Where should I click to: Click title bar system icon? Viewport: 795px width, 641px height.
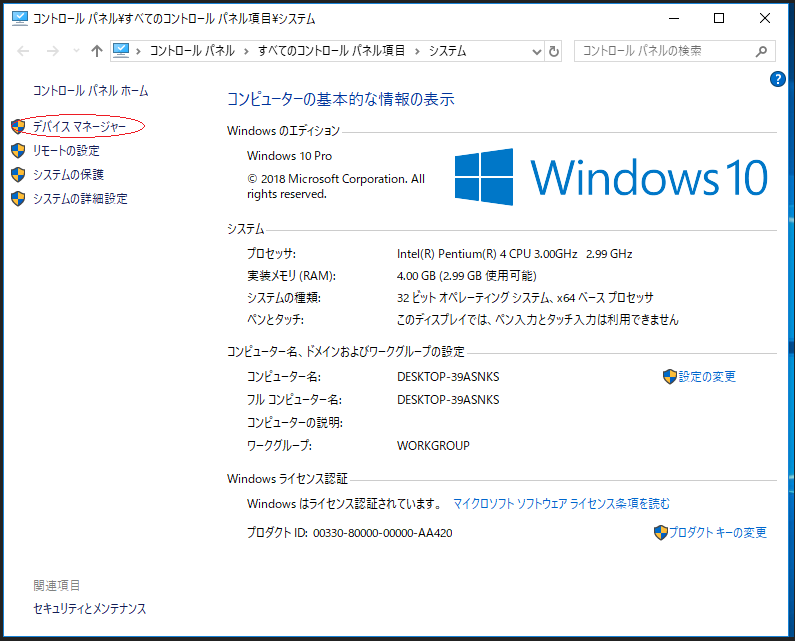point(19,18)
